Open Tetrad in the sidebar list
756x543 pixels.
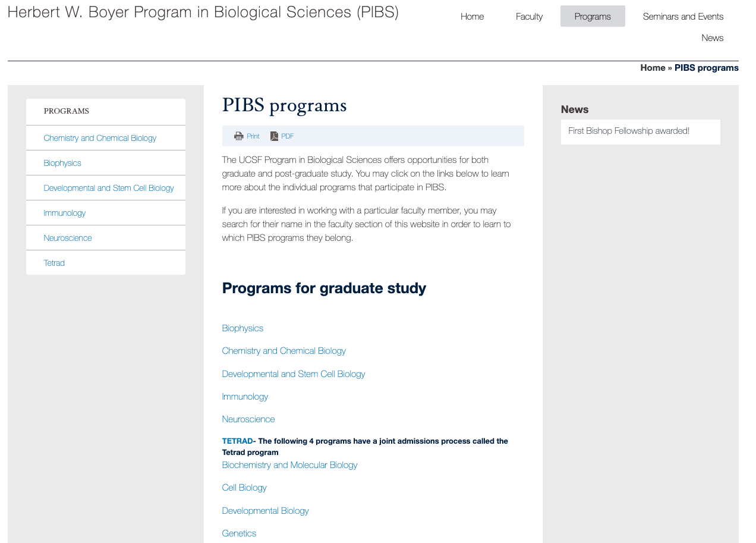point(54,263)
